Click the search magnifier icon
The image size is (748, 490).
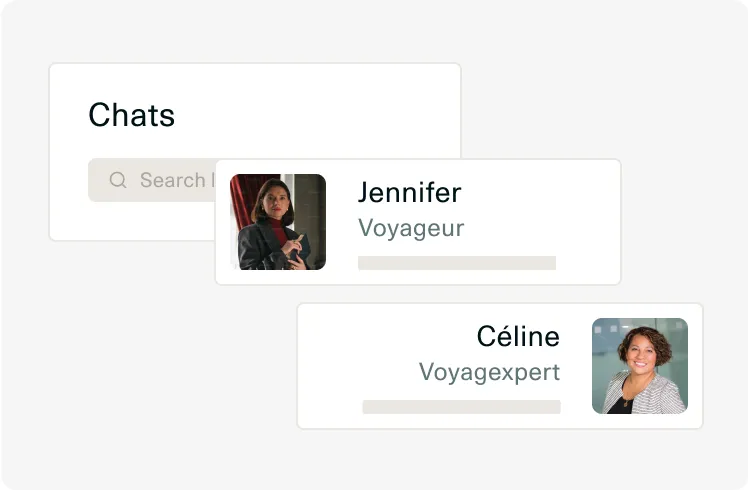pos(118,180)
